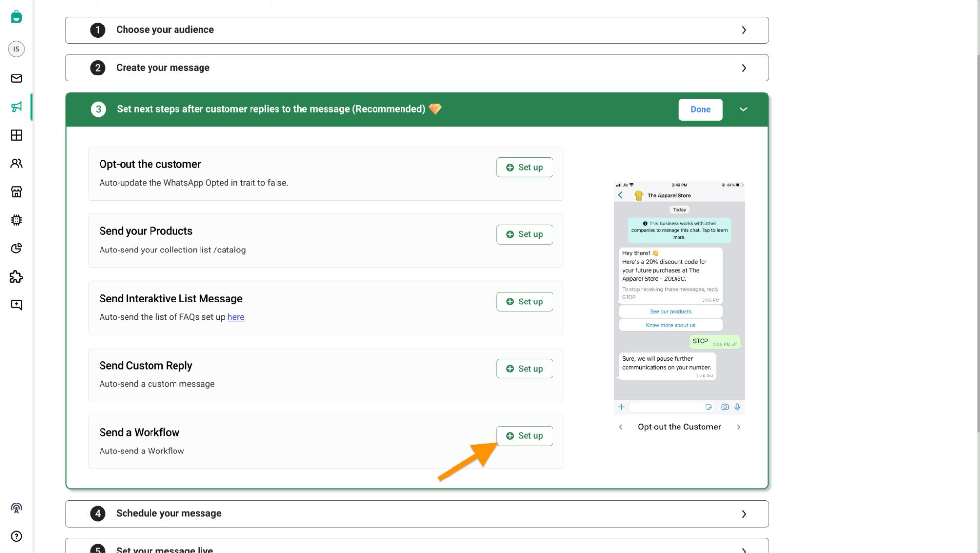Open the Contacts people icon
Viewport: 980px width, 553px height.
point(16,163)
